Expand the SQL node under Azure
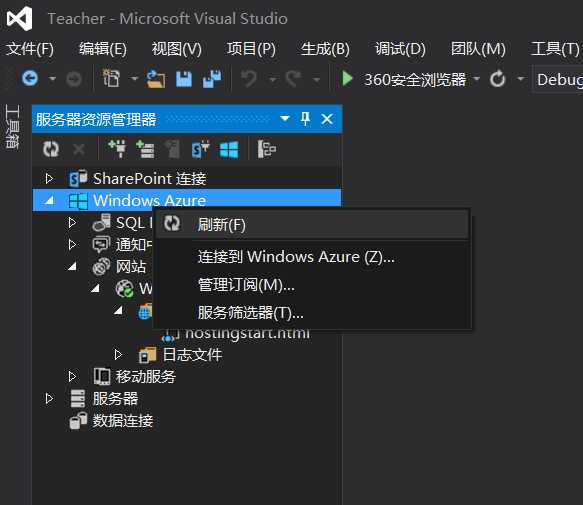This screenshot has width=583, height=505. click(73, 222)
